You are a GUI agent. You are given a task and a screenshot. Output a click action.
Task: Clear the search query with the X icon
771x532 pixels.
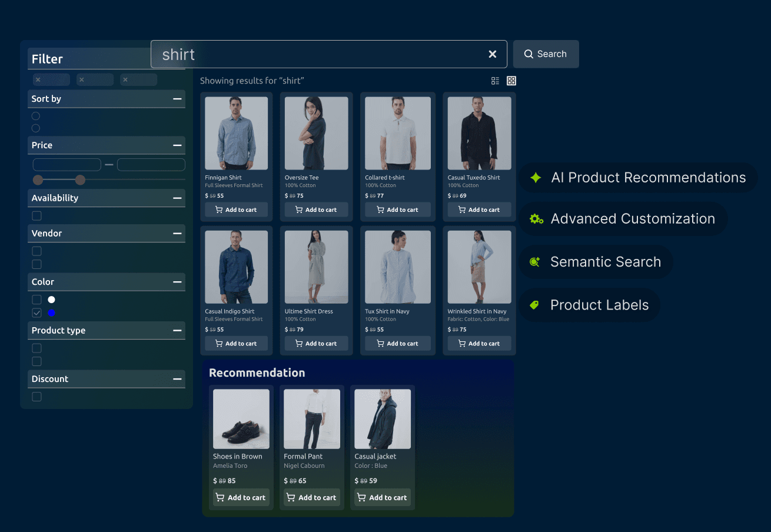(492, 54)
